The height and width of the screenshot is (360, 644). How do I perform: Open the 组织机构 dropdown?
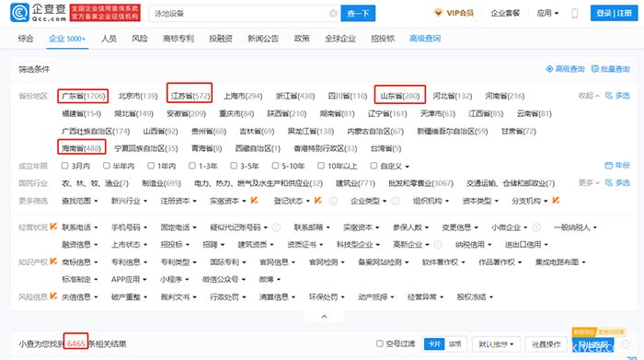(x=431, y=201)
